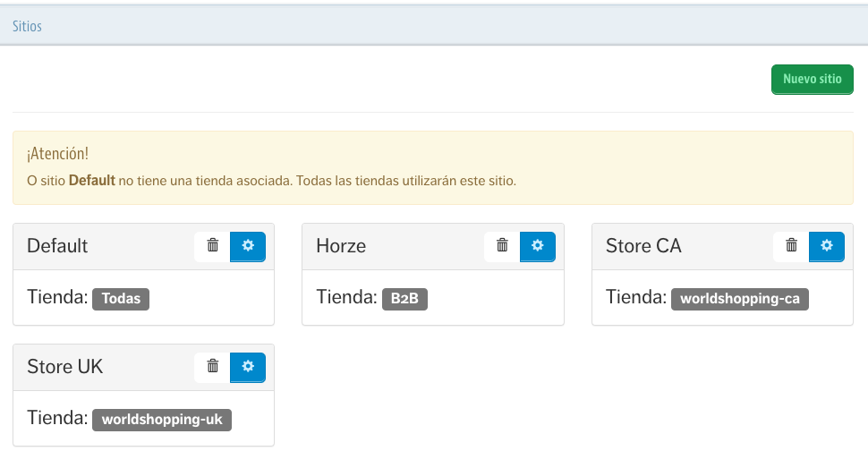
Task: Select the worldshopping-ca badge
Action: 739,299
